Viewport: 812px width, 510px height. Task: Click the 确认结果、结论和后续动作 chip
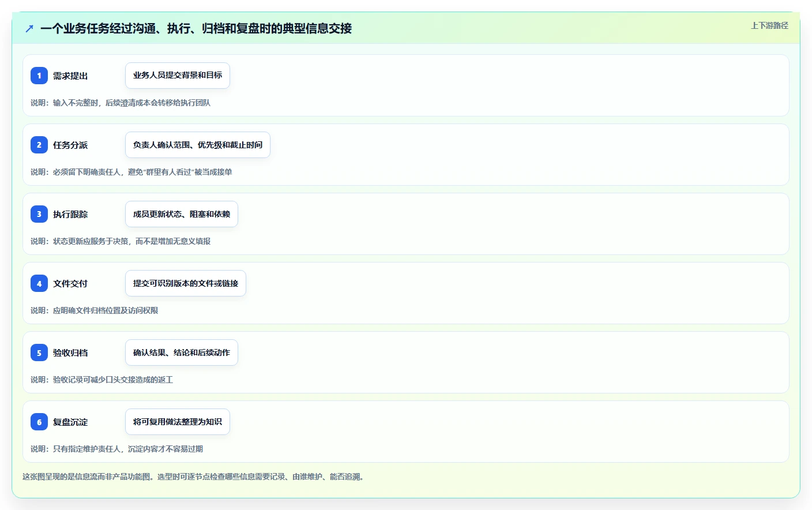182,352
